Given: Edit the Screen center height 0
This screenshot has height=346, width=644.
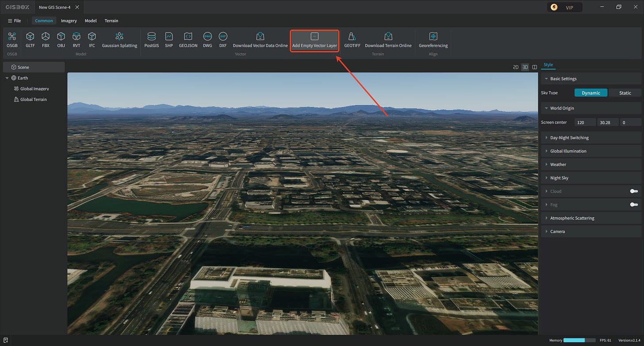Looking at the screenshot, I should [x=630, y=122].
